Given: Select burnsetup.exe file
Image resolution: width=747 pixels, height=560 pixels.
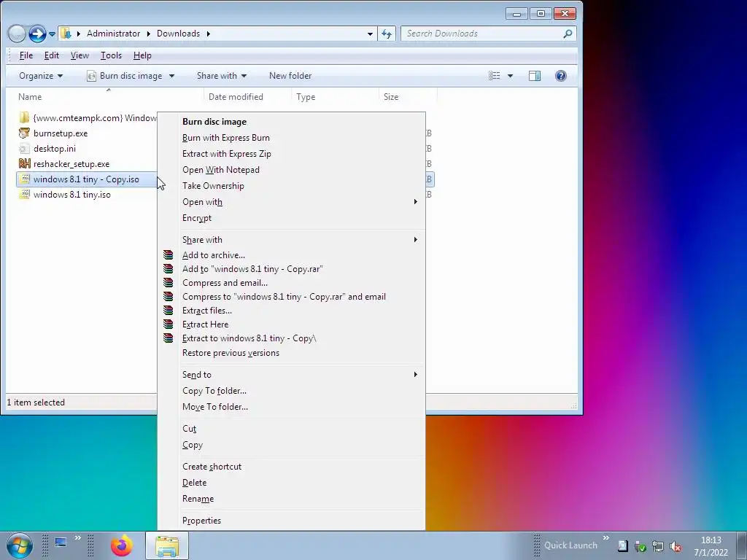Looking at the screenshot, I should click(x=61, y=133).
